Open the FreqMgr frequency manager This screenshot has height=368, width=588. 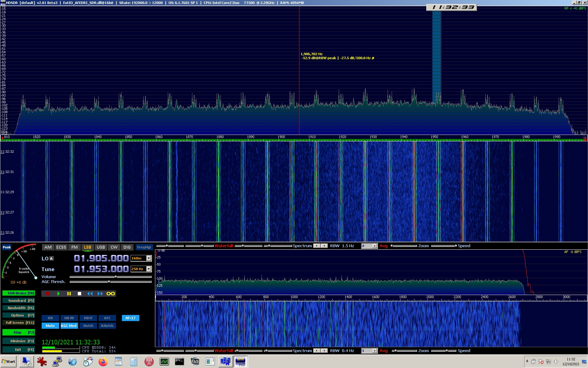click(x=144, y=247)
